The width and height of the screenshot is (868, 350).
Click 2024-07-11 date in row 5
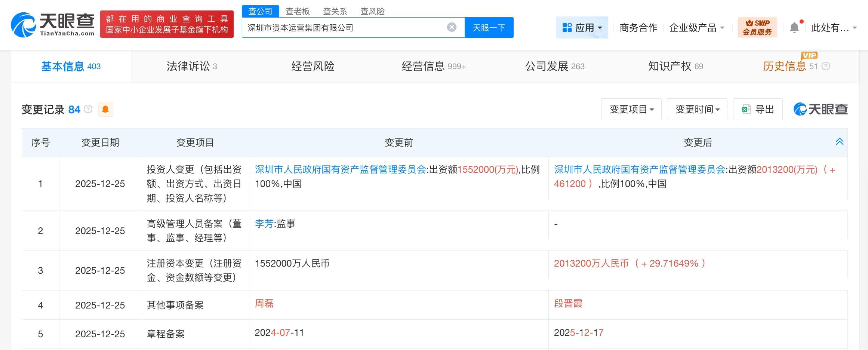click(x=279, y=332)
